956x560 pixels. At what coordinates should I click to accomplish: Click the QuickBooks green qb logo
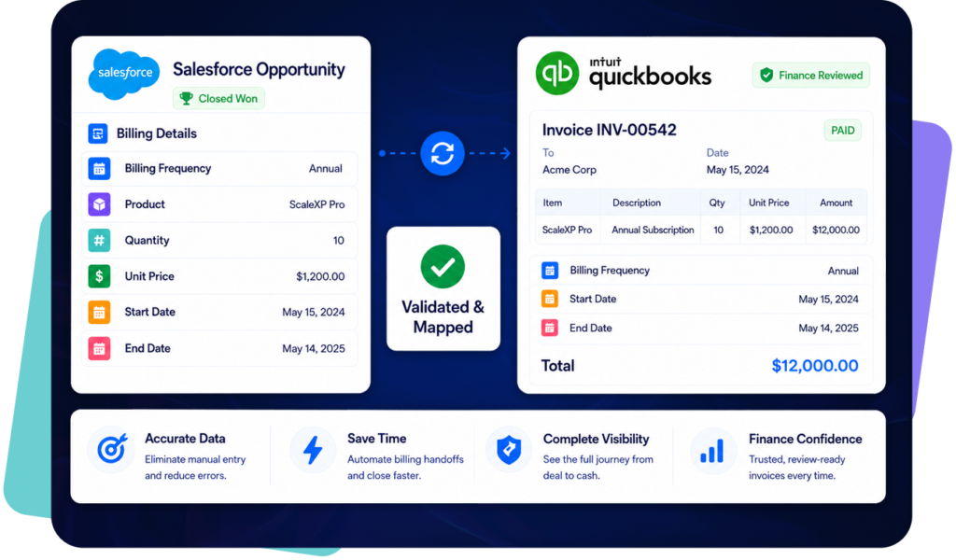556,73
